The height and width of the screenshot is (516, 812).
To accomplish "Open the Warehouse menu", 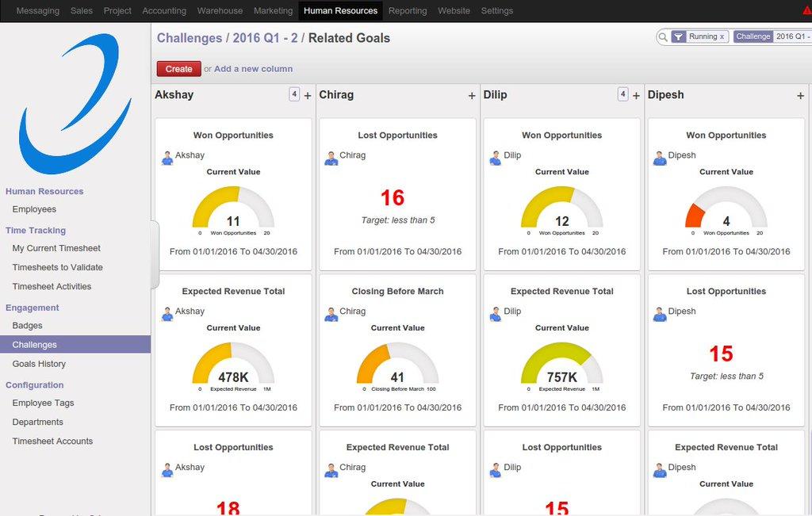I will pyautogui.click(x=220, y=10).
